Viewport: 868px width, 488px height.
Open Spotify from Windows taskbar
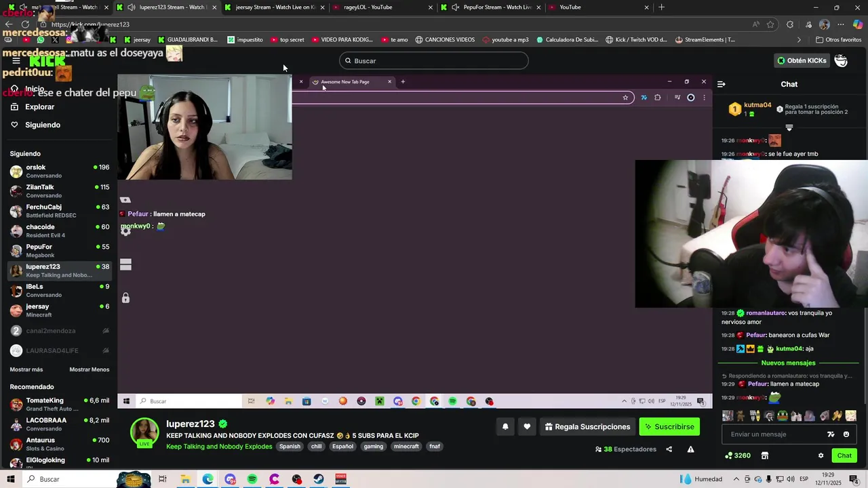tap(252, 479)
